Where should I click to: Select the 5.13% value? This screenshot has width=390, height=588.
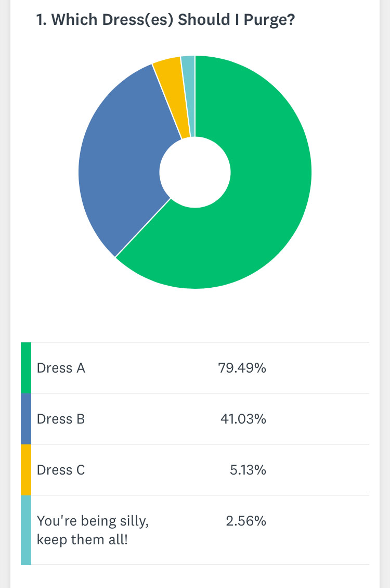coord(248,470)
